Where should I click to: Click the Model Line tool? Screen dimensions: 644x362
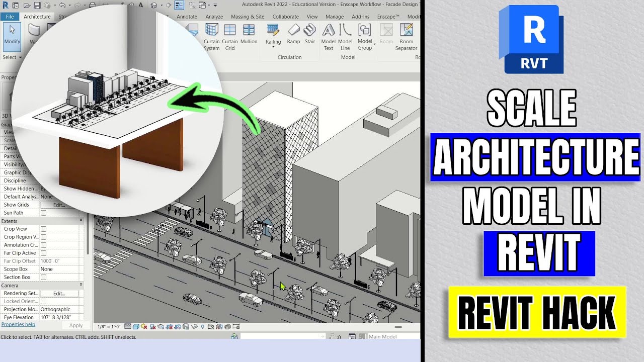[x=345, y=37]
